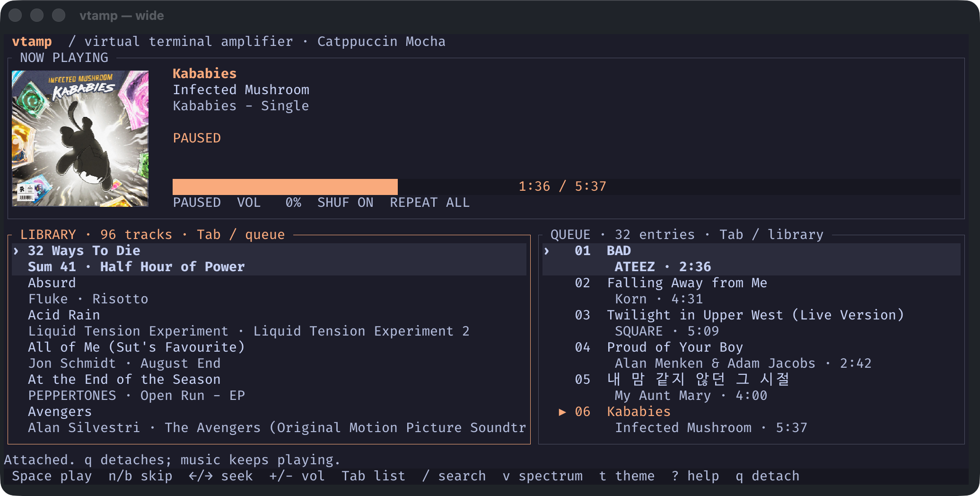Click the VOL 0% volume readout
This screenshot has height=496, width=980.
[x=269, y=203]
